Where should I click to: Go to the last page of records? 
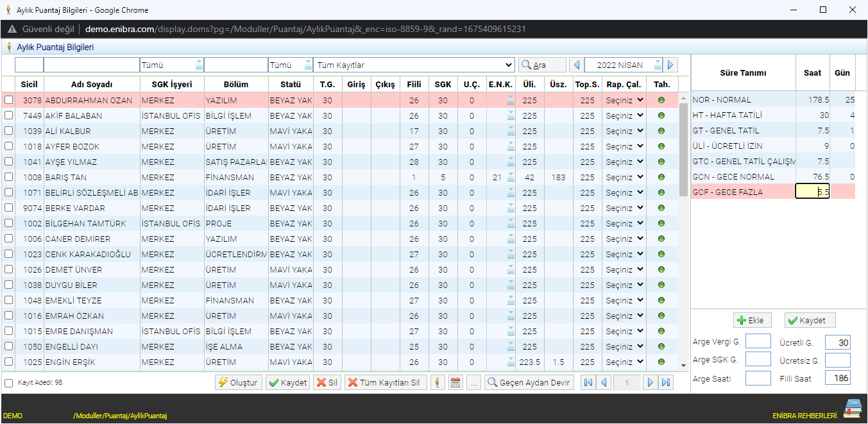(667, 383)
